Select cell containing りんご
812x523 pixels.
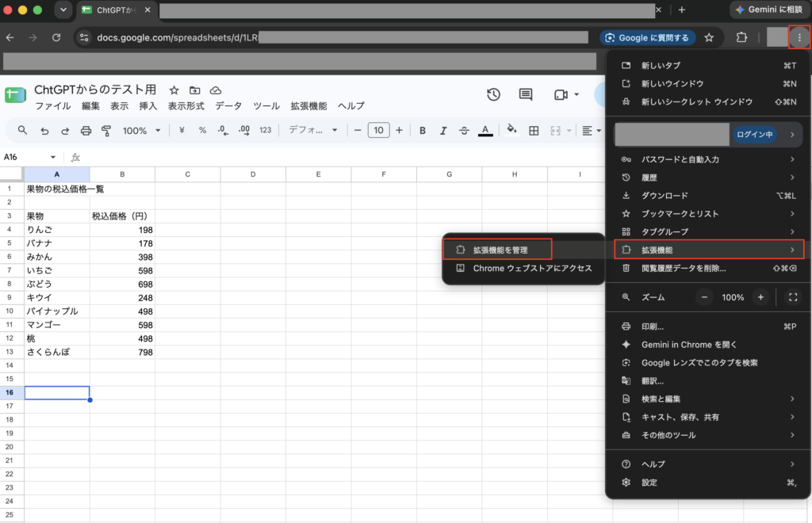pyautogui.click(x=57, y=230)
